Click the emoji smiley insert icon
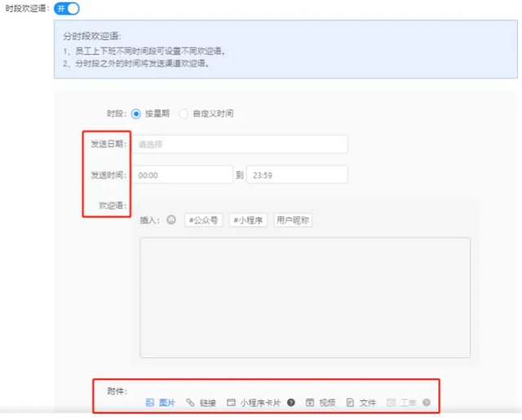Image resolution: width=522 pixels, height=420 pixels. coord(171,220)
